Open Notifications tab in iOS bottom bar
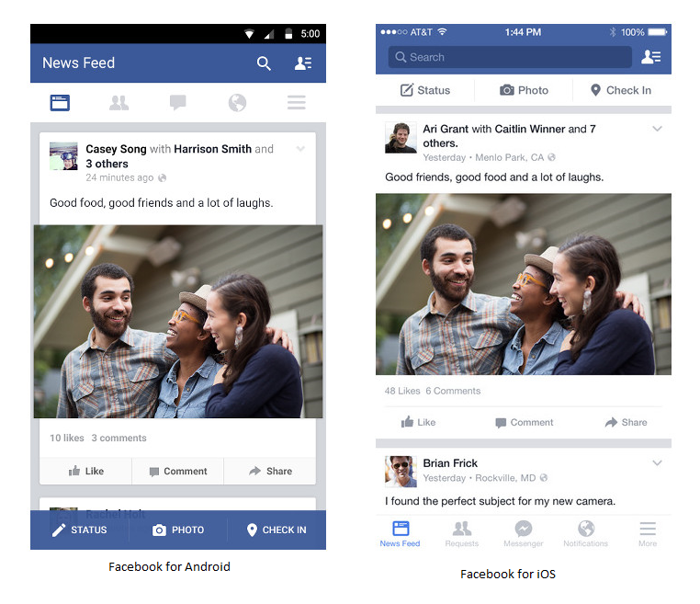700x604 pixels. 586,534
